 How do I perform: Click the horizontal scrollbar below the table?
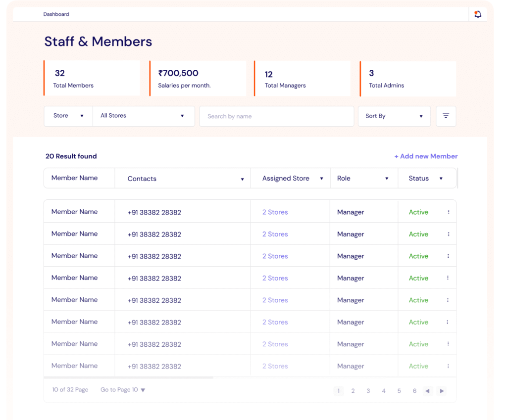tap(129, 377)
